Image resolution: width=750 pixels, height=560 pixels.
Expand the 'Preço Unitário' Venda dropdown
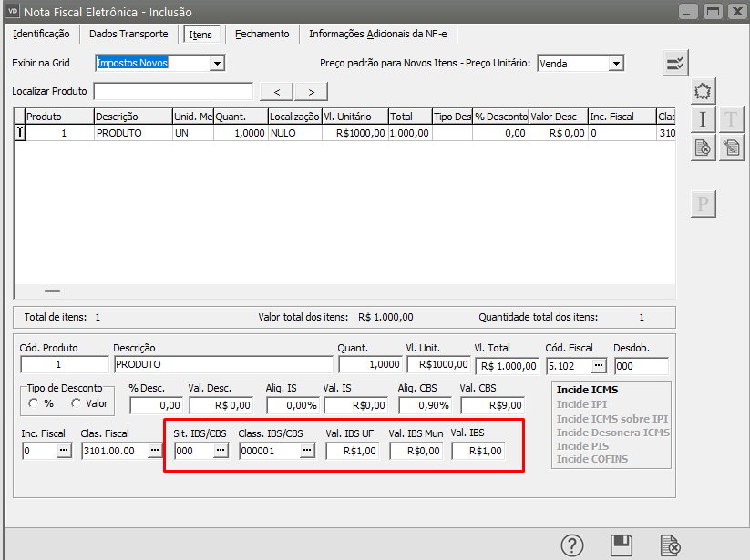(x=616, y=63)
